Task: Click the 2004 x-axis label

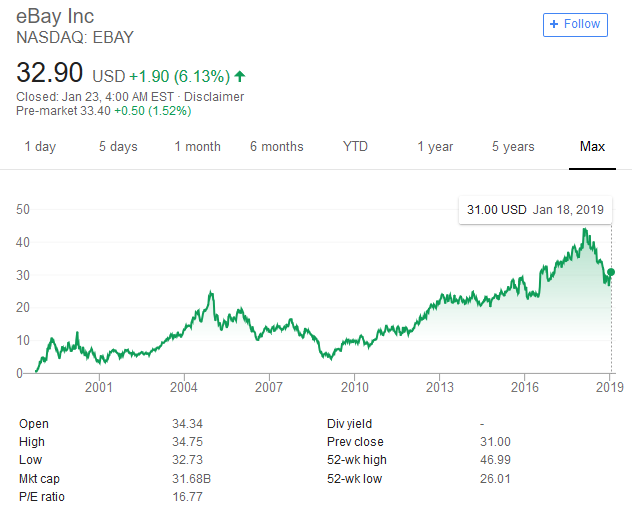Action: (x=184, y=387)
